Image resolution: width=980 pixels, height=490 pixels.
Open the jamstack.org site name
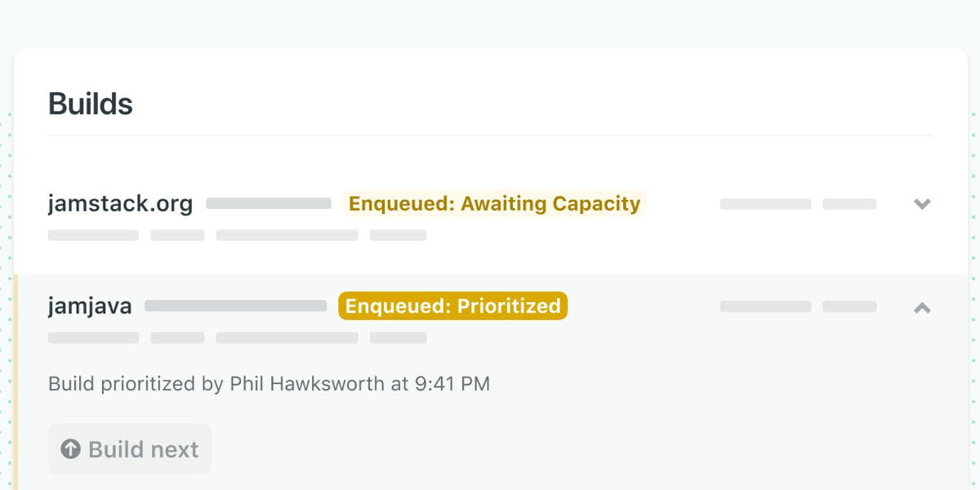click(120, 203)
